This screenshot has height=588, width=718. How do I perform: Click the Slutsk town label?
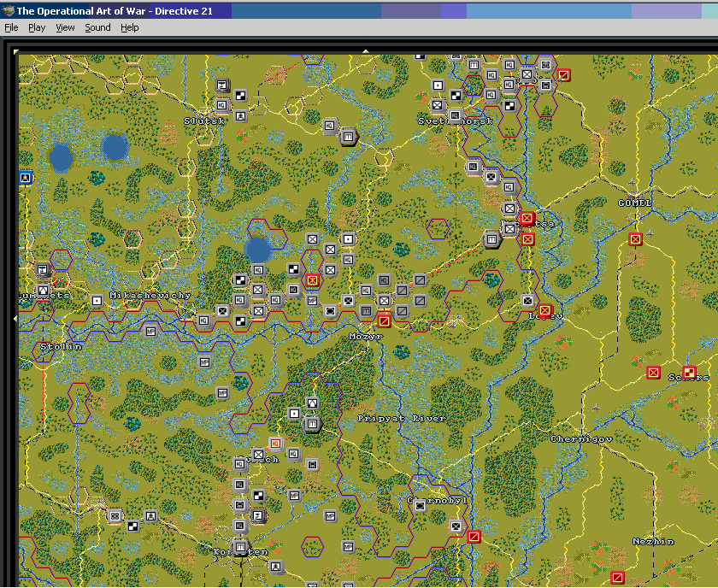204,121
